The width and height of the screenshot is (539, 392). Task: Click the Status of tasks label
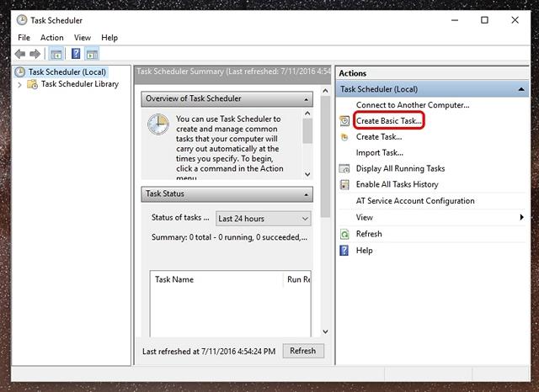[x=180, y=218]
